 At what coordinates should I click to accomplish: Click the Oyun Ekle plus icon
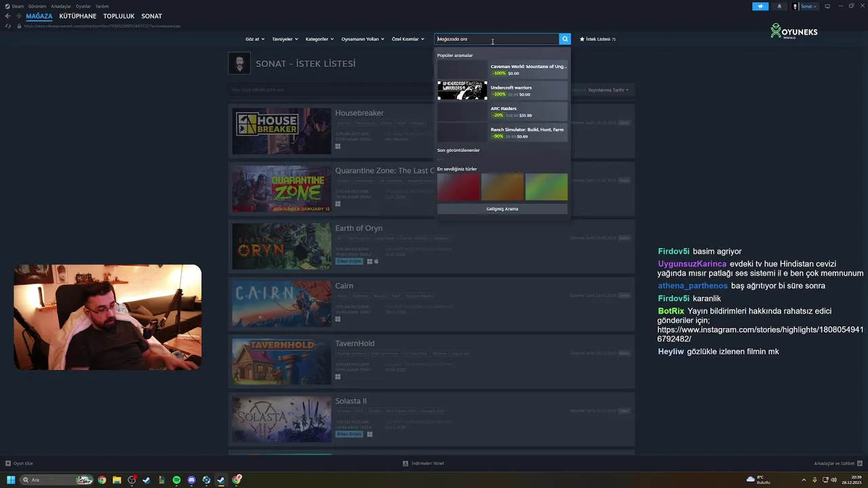coord(8,464)
